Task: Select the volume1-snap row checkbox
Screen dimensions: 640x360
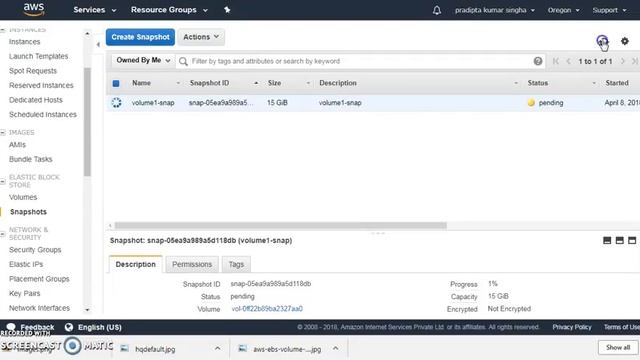Action: click(x=116, y=102)
